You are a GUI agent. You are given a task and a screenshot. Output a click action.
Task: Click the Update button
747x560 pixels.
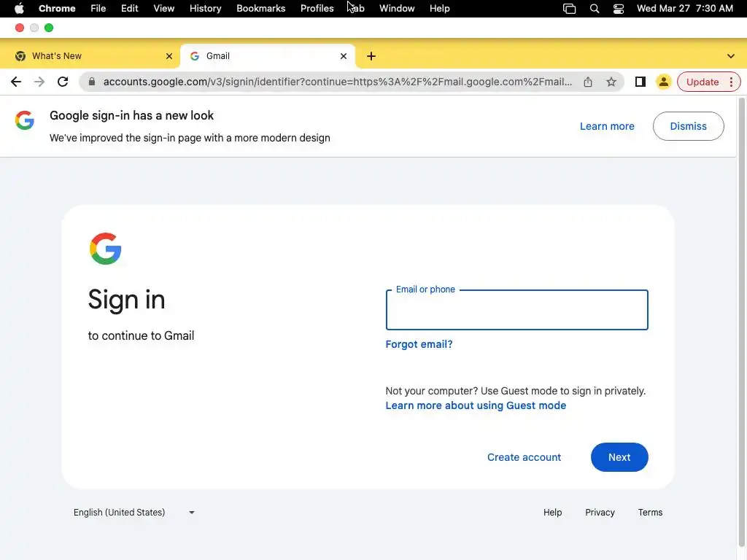pyautogui.click(x=703, y=82)
